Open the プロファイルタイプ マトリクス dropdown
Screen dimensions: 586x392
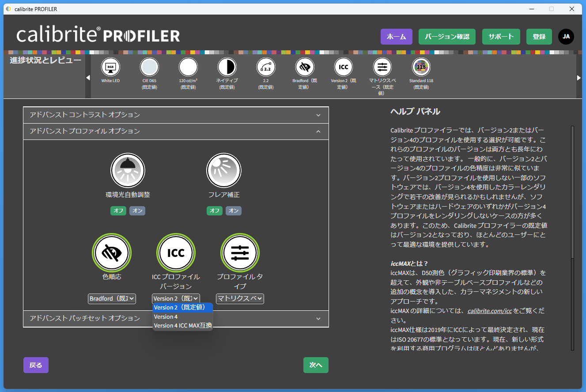click(240, 299)
